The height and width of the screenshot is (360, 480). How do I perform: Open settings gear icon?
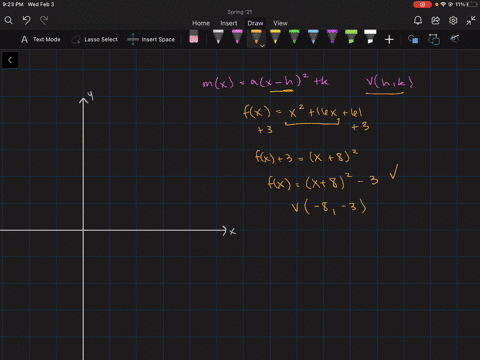(x=453, y=21)
